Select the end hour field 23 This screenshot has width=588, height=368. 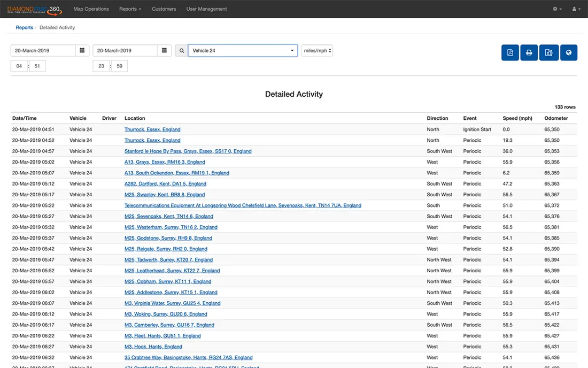tap(101, 66)
